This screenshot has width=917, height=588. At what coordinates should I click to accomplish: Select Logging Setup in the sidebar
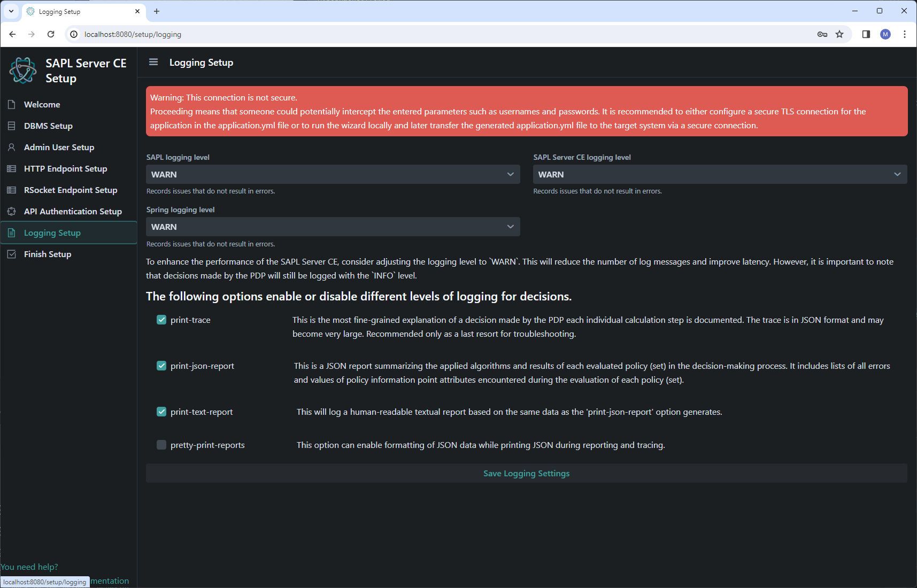point(69,233)
